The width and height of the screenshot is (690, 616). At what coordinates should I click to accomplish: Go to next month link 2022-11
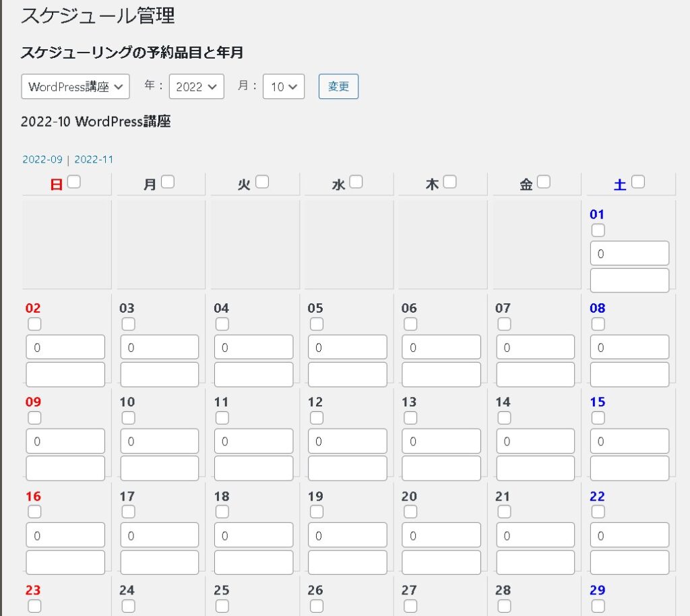coord(94,159)
